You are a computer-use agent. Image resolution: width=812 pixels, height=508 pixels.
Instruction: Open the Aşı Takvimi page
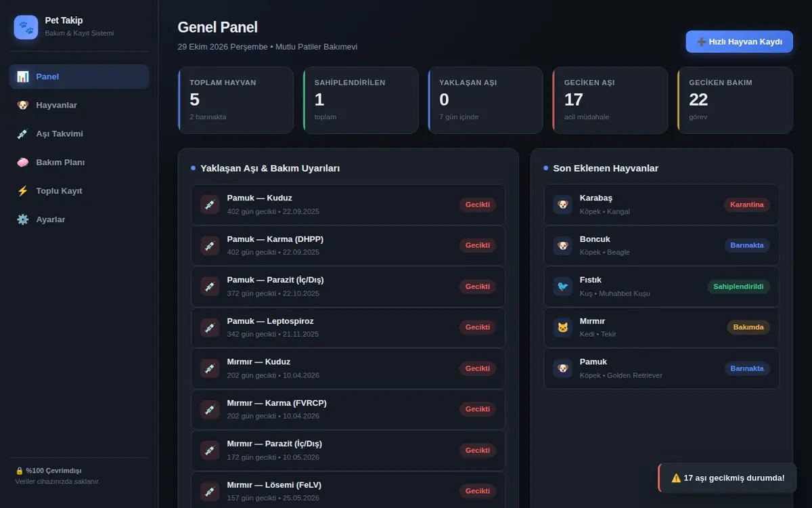click(x=79, y=133)
